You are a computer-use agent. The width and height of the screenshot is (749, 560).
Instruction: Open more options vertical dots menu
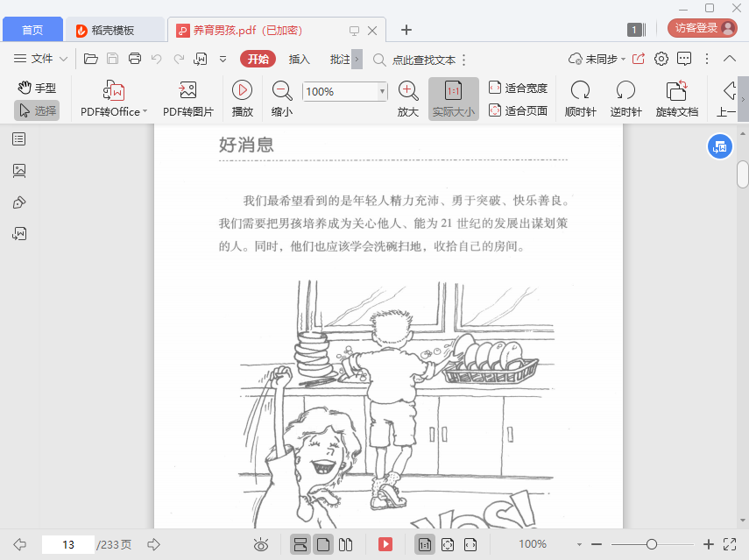707,59
